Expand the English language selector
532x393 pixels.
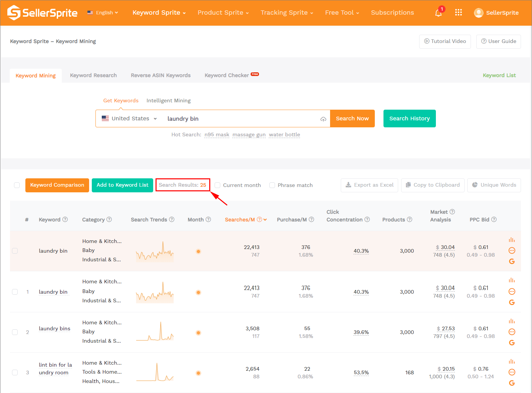coord(103,13)
